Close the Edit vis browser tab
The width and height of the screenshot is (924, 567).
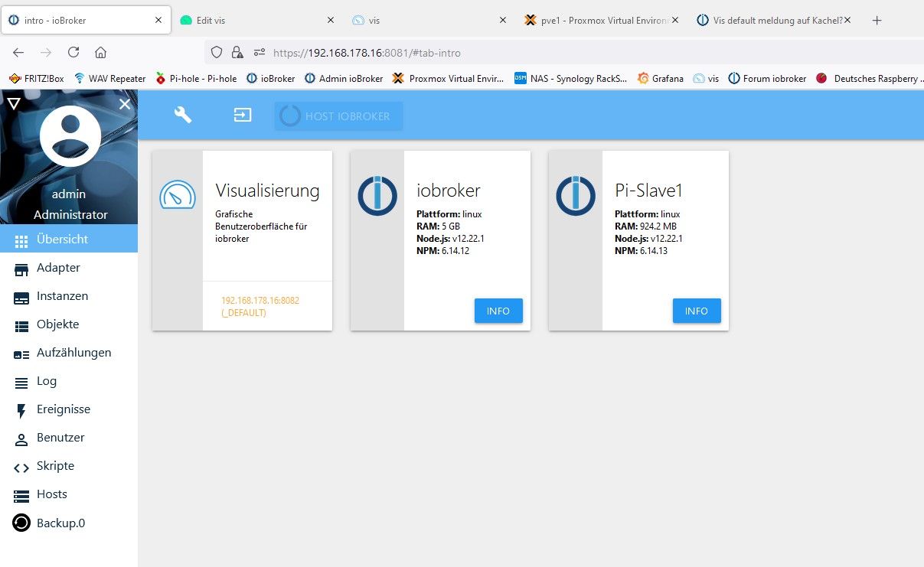pyautogui.click(x=331, y=21)
